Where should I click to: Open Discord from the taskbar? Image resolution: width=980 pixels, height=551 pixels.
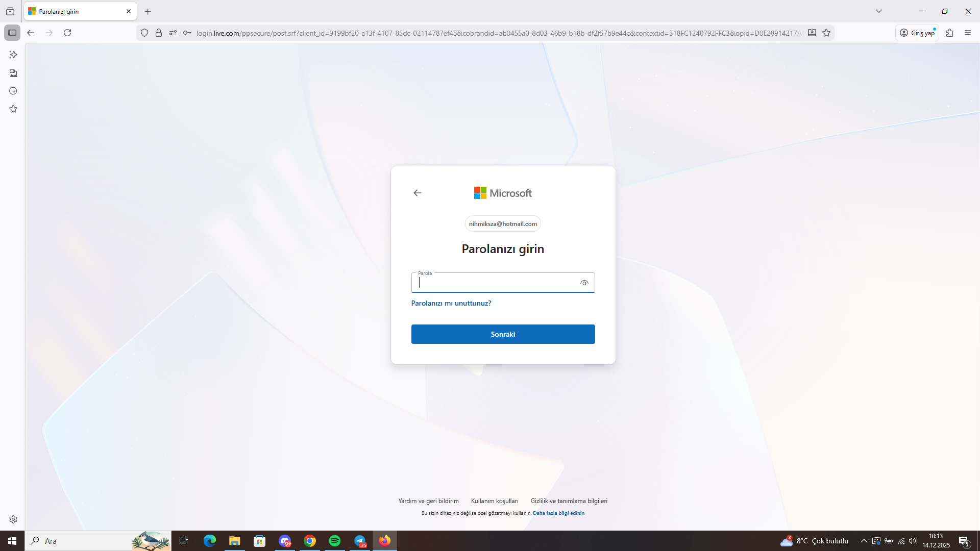(x=285, y=541)
